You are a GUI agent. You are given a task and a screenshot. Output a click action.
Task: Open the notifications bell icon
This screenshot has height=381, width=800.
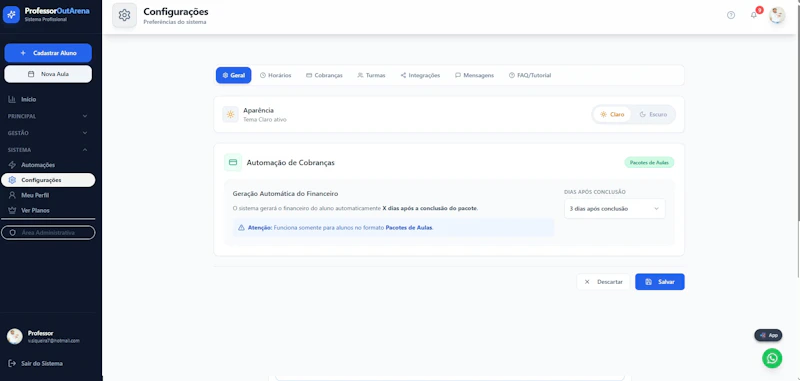tap(754, 15)
